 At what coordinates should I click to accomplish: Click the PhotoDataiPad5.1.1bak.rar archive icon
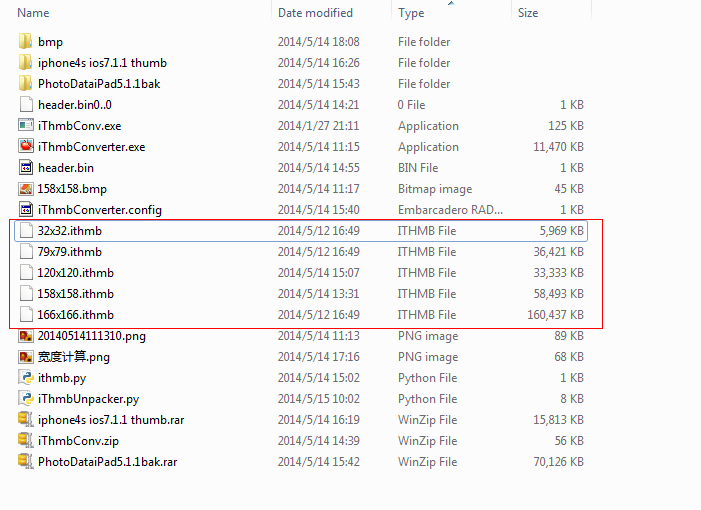tap(26, 462)
